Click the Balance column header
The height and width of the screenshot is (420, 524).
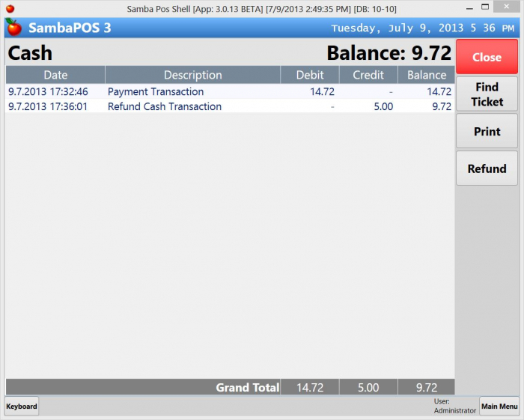[426, 75]
